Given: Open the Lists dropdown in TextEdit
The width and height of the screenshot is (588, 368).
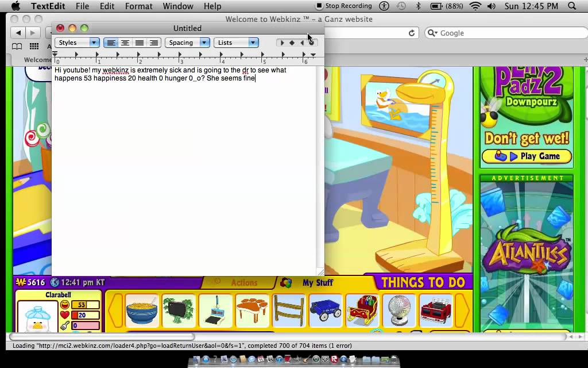Looking at the screenshot, I should [236, 43].
